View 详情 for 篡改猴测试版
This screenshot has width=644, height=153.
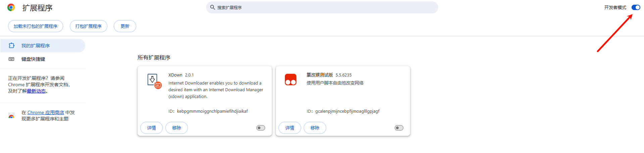290,128
